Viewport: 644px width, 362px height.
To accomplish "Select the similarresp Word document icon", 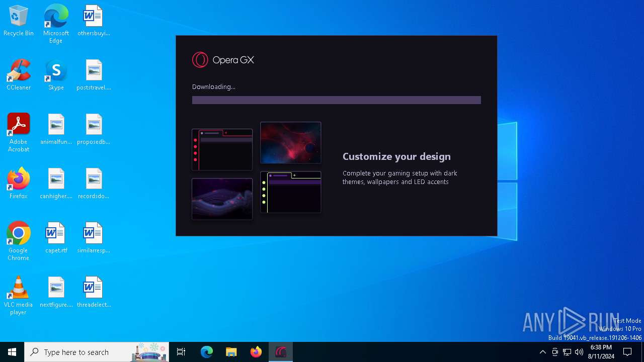I will [94, 238].
